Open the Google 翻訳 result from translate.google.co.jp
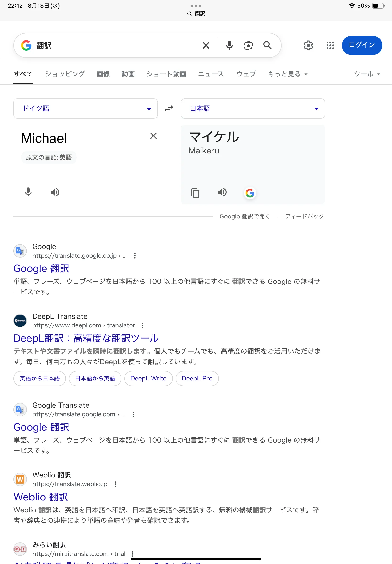The height and width of the screenshot is (564, 392). (x=41, y=269)
